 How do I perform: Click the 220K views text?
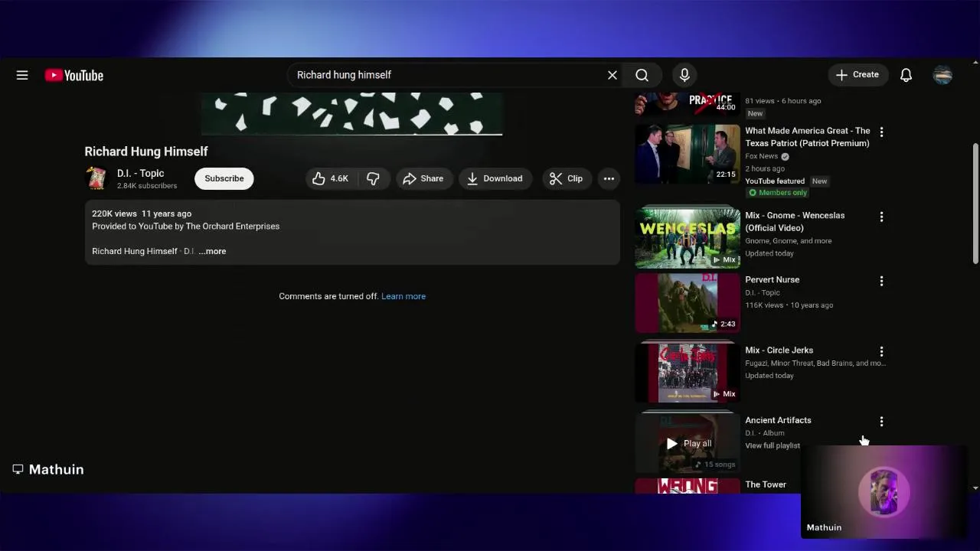(x=114, y=214)
